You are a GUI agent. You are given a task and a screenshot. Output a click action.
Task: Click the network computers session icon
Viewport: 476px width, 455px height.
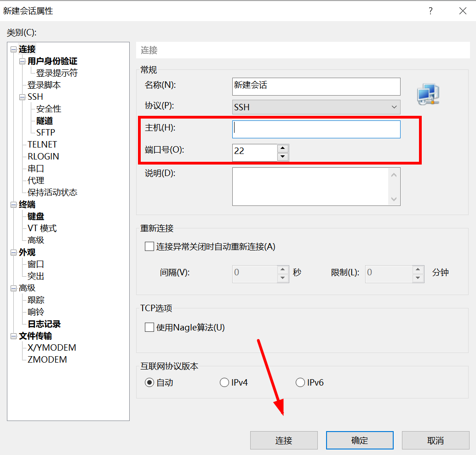(428, 94)
